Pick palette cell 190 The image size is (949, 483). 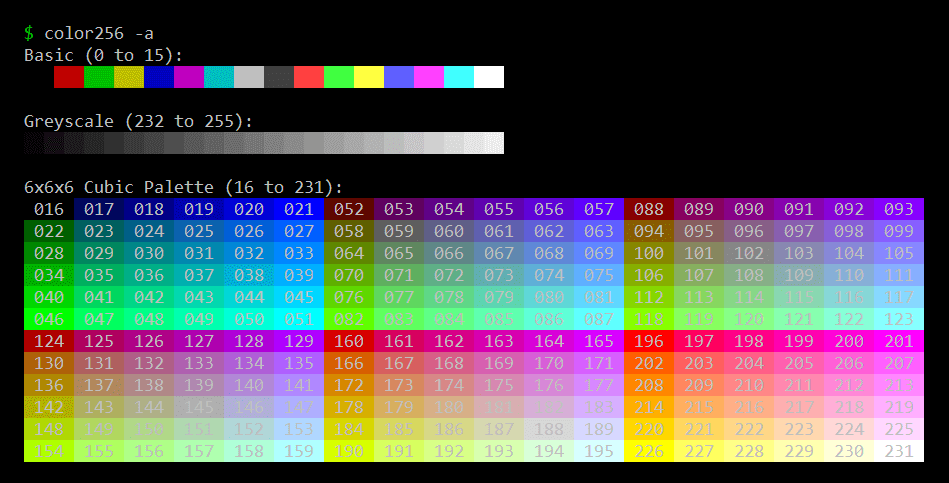(x=349, y=451)
